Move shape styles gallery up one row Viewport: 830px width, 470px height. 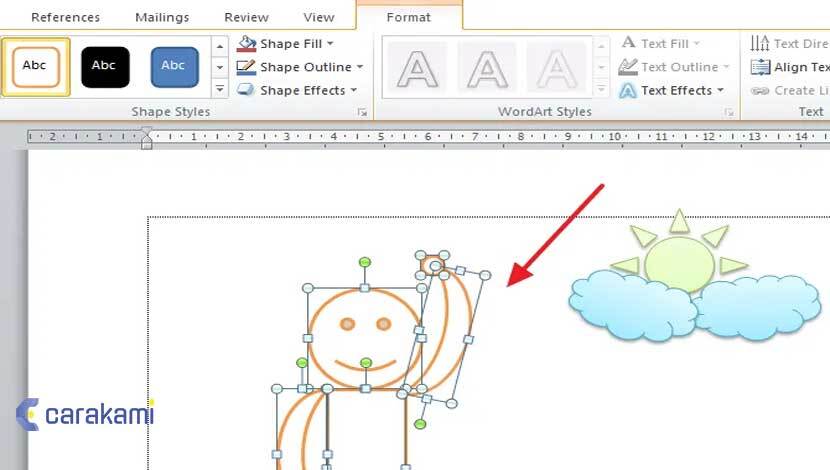coord(220,47)
